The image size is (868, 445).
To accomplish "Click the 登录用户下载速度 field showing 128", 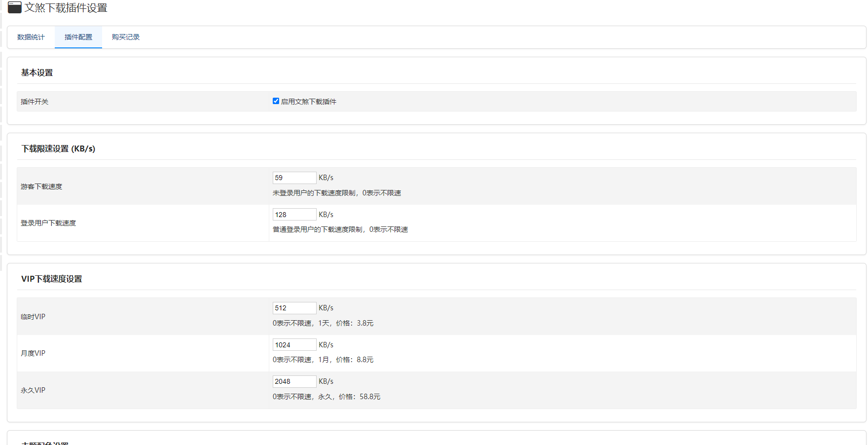I will pos(294,215).
